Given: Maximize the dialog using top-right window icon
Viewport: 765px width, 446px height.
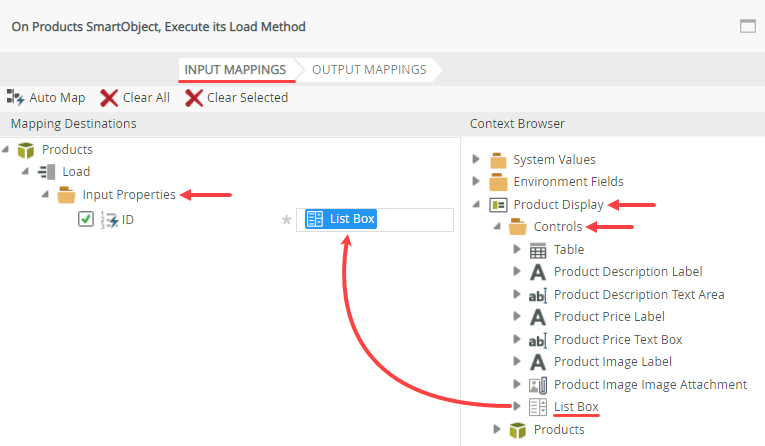Looking at the screenshot, I should [x=747, y=27].
